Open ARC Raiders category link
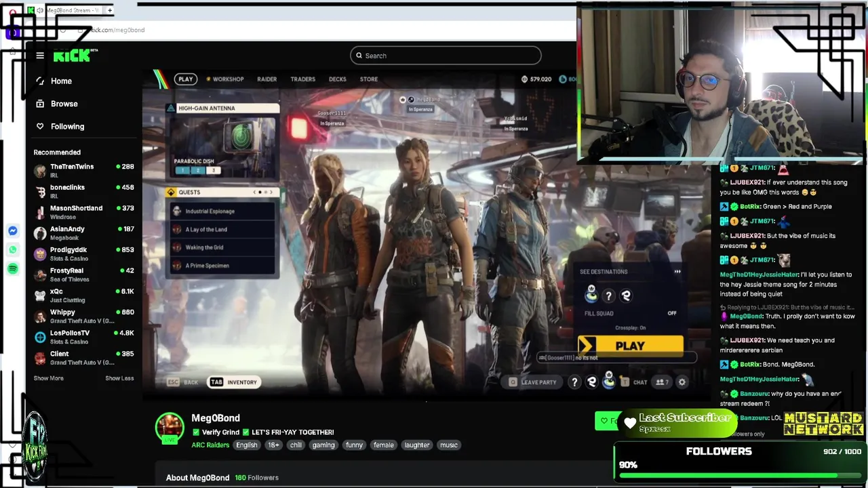Image resolution: width=868 pixels, height=488 pixels. 210,445
